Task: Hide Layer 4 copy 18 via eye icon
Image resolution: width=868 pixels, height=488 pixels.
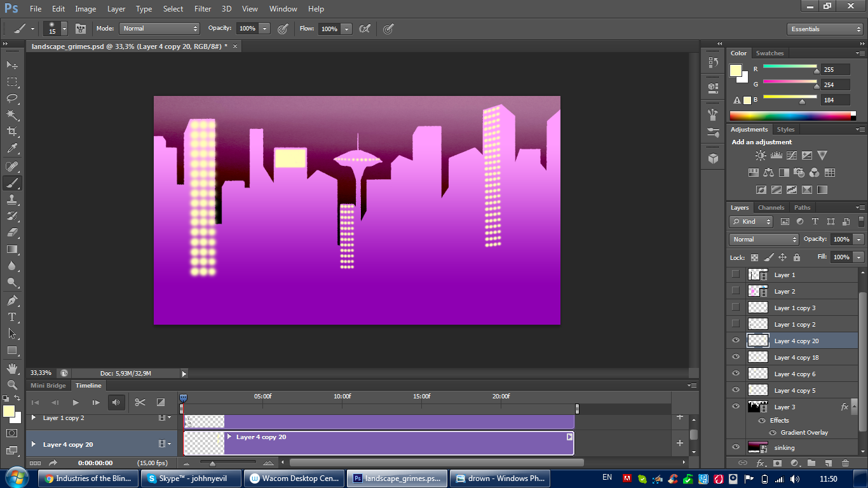Action: 736,357
